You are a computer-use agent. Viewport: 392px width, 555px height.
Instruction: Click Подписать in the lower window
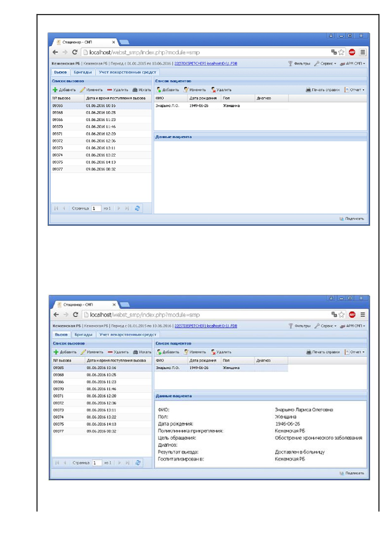pyautogui.click(x=352, y=473)
